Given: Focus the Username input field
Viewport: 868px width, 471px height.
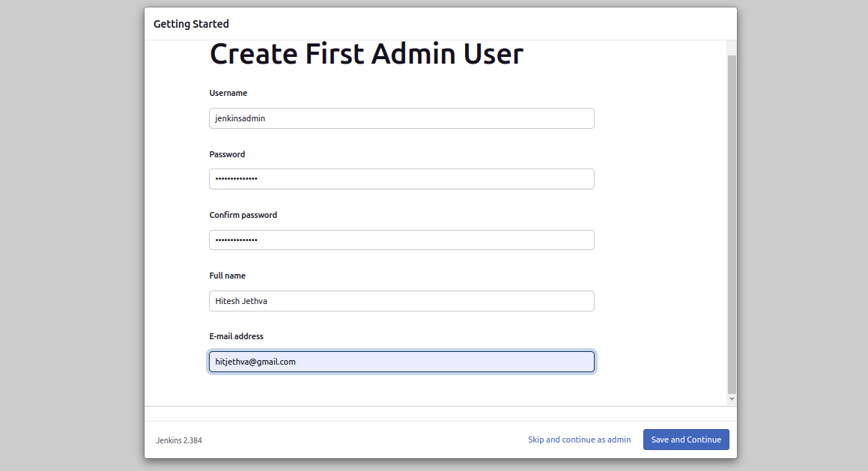Looking at the screenshot, I should pos(401,118).
